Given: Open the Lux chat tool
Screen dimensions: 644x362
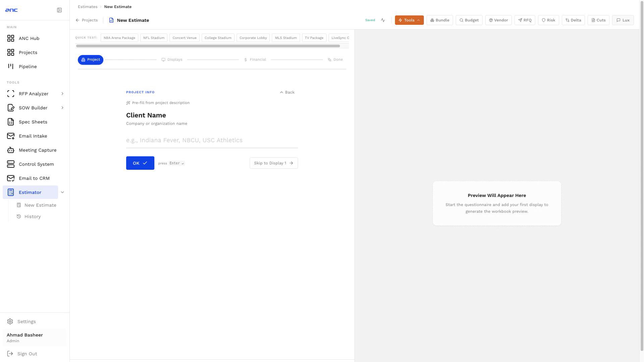Looking at the screenshot, I should click(623, 20).
